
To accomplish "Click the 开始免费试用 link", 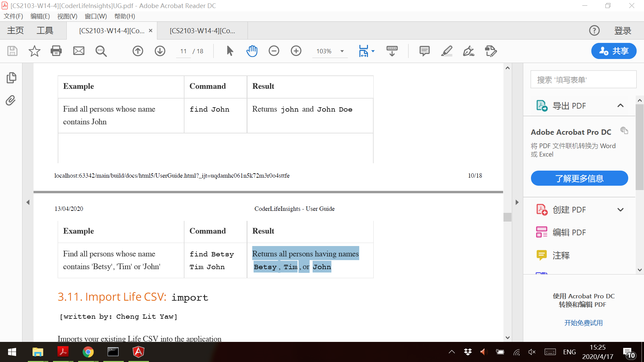I will pyautogui.click(x=583, y=323).
